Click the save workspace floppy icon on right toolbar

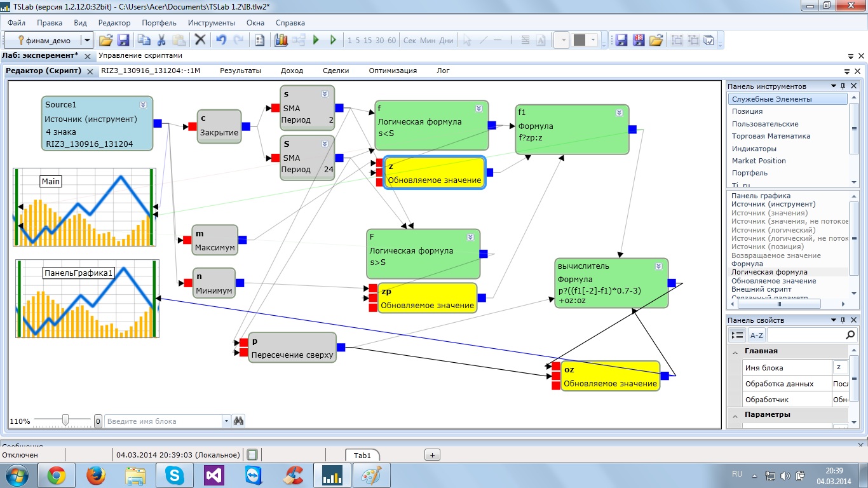click(621, 40)
